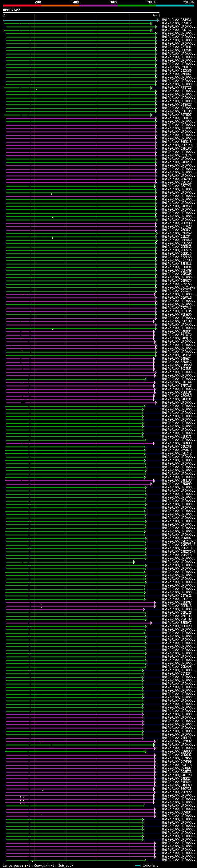Select label UniRef100_Q8R1X8
This screenshot has height=868, width=197.
[177, 612]
